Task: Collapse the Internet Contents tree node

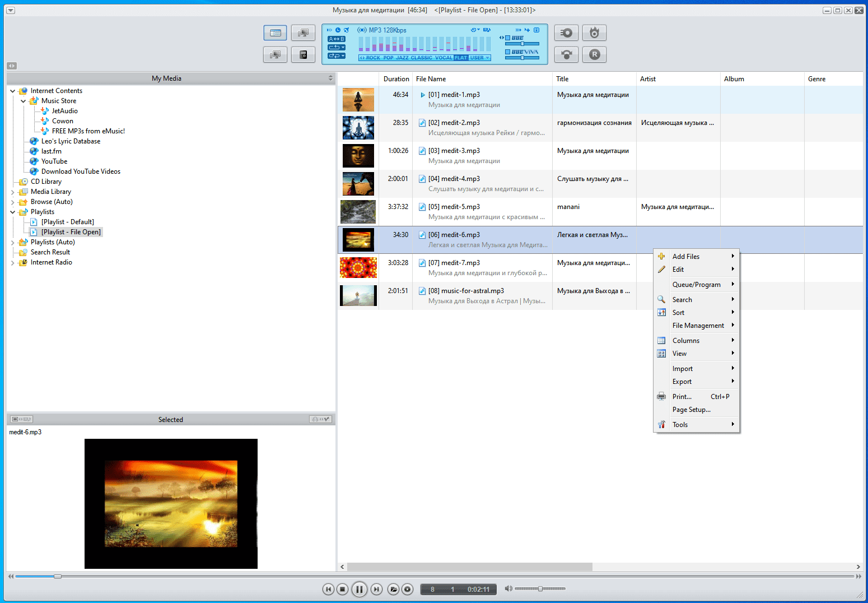Action: point(13,91)
